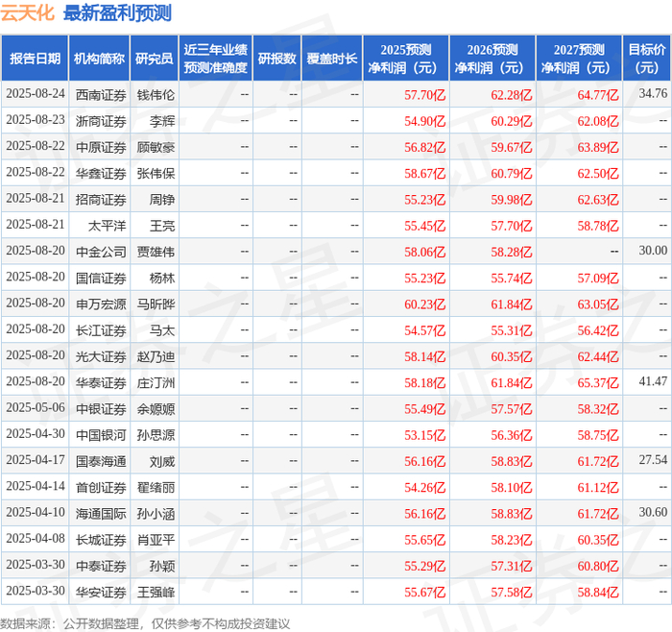This screenshot has width=672, height=632.
Task: Select analyst 王强峰 cell
Action: [156, 592]
